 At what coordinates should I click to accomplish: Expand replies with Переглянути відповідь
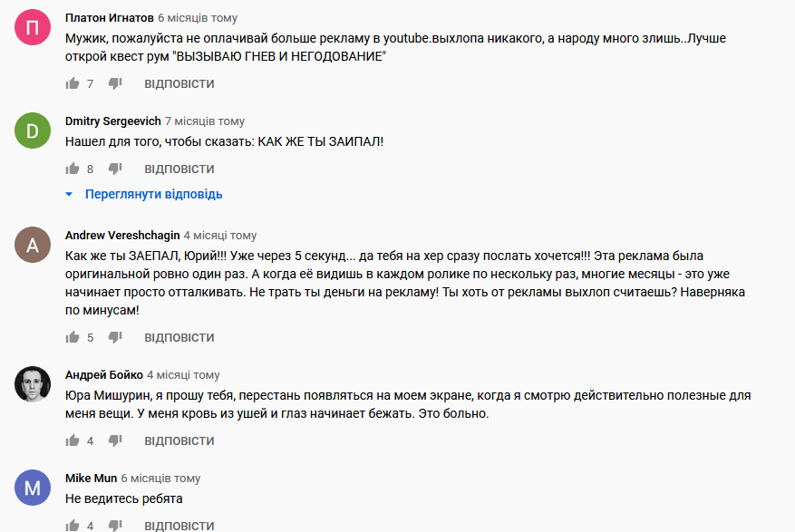pyautogui.click(x=144, y=194)
